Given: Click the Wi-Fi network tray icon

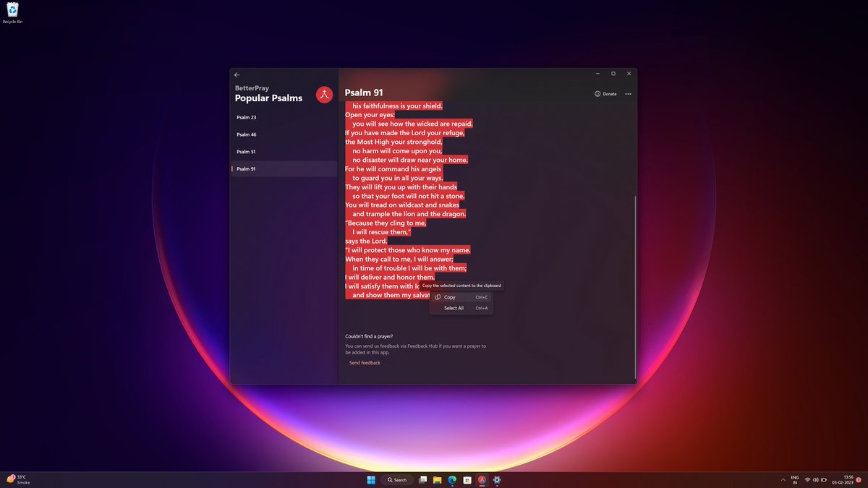Looking at the screenshot, I should click(807, 479).
